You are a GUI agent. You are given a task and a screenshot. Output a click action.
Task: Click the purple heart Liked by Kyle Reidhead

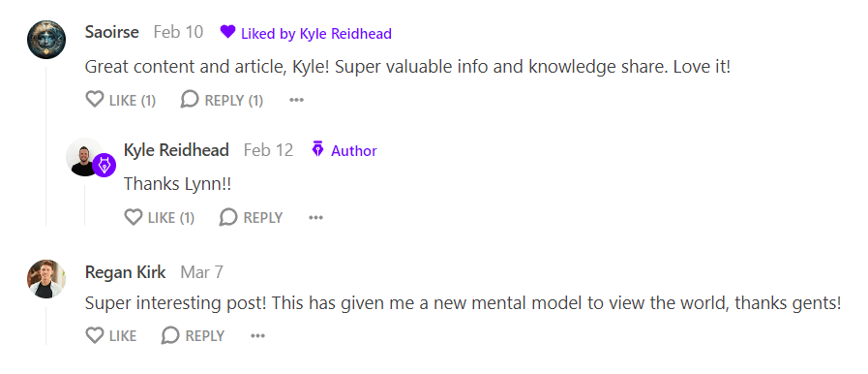[227, 32]
